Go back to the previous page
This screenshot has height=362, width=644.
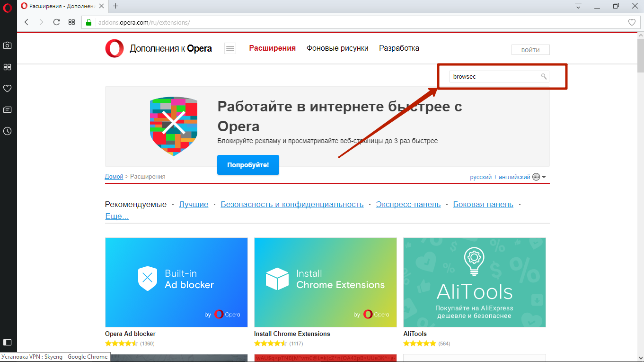click(26, 22)
